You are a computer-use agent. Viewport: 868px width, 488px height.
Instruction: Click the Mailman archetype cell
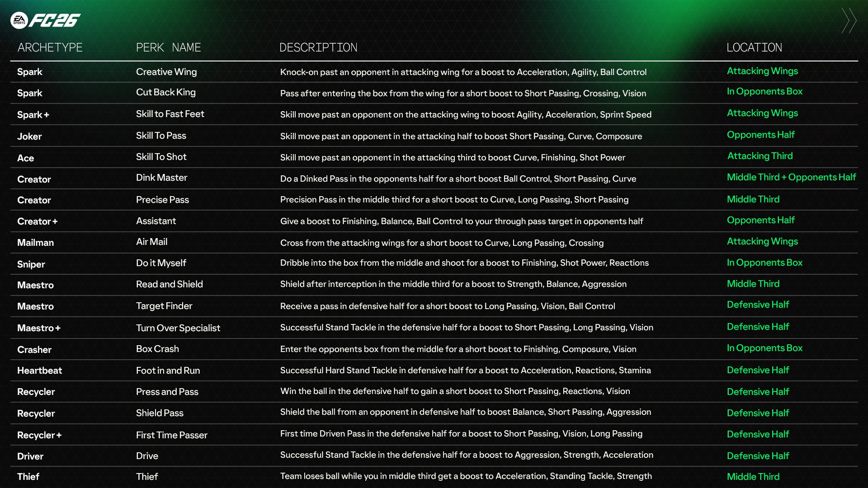coord(35,243)
